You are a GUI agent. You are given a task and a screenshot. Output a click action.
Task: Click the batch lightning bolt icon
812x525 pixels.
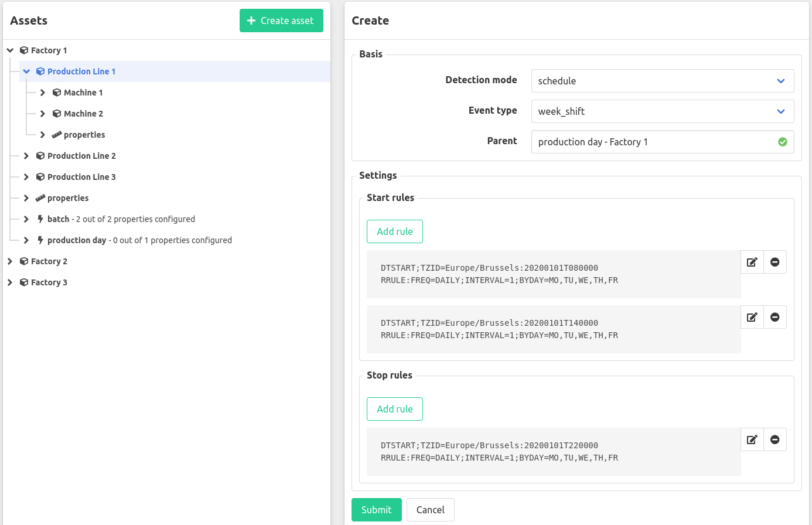point(40,219)
